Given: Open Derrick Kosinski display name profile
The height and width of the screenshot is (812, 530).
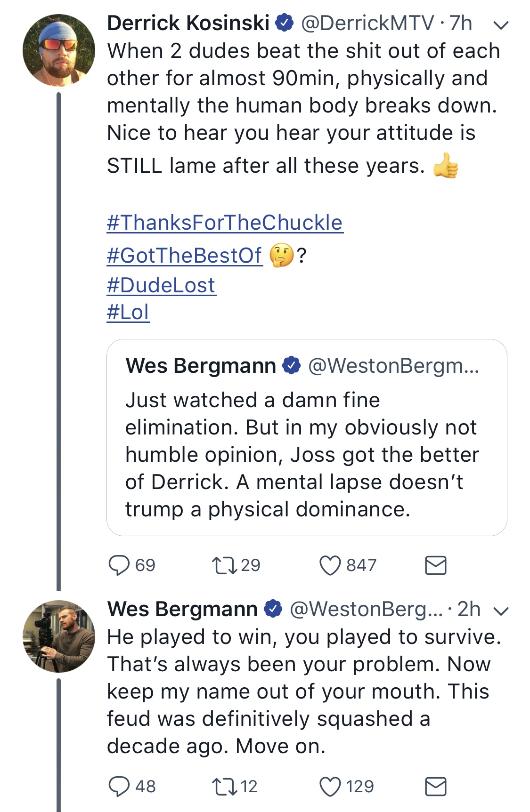Looking at the screenshot, I should tap(188, 23).
